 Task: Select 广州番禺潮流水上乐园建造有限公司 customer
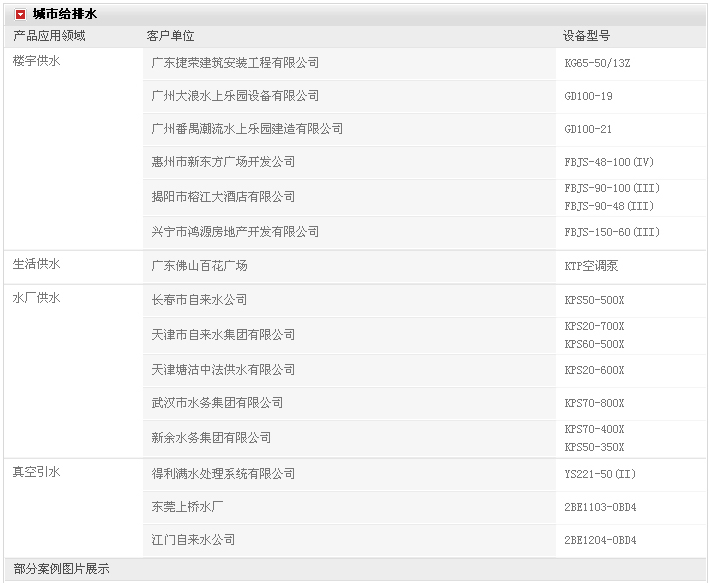point(247,129)
